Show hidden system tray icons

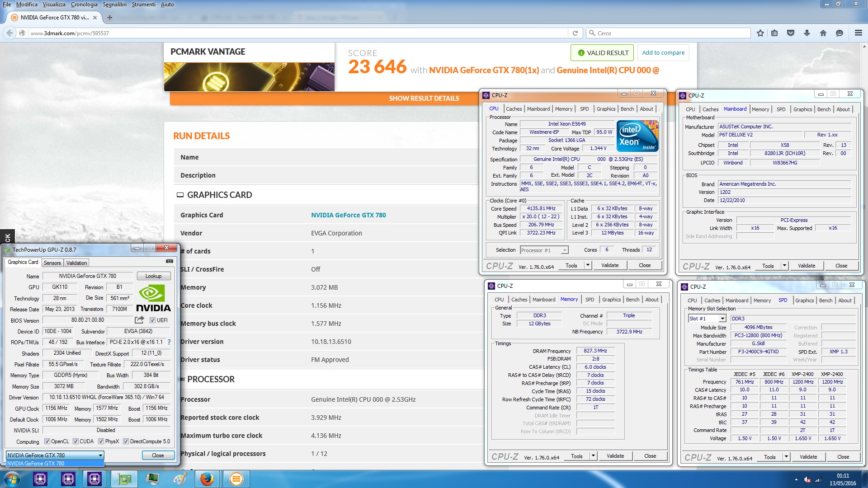pos(796,479)
